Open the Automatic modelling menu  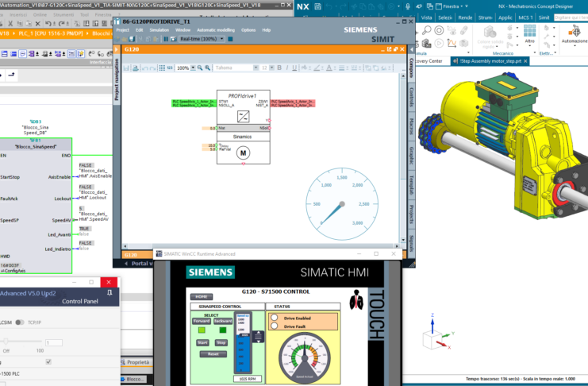click(216, 30)
